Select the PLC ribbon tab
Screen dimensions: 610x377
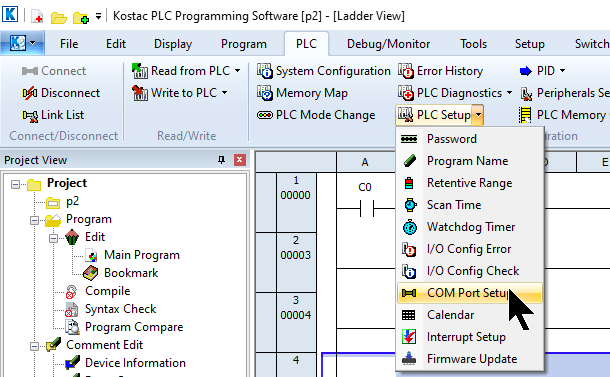[x=306, y=44]
